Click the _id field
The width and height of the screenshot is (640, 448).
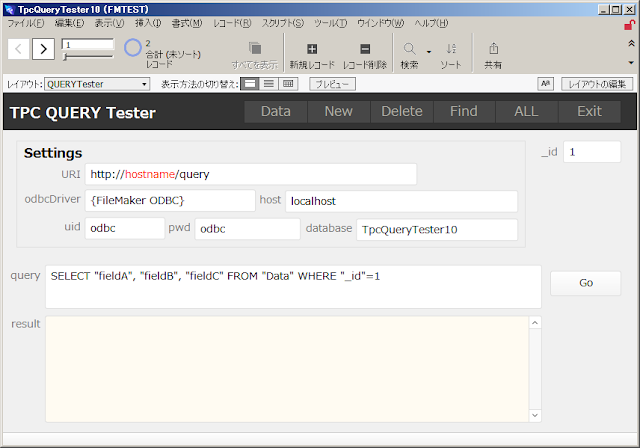tap(592, 152)
